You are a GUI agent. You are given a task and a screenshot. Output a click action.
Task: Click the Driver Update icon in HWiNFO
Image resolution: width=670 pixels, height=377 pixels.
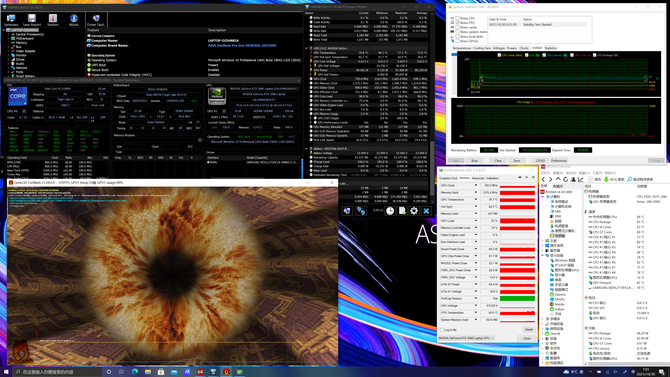click(96, 20)
